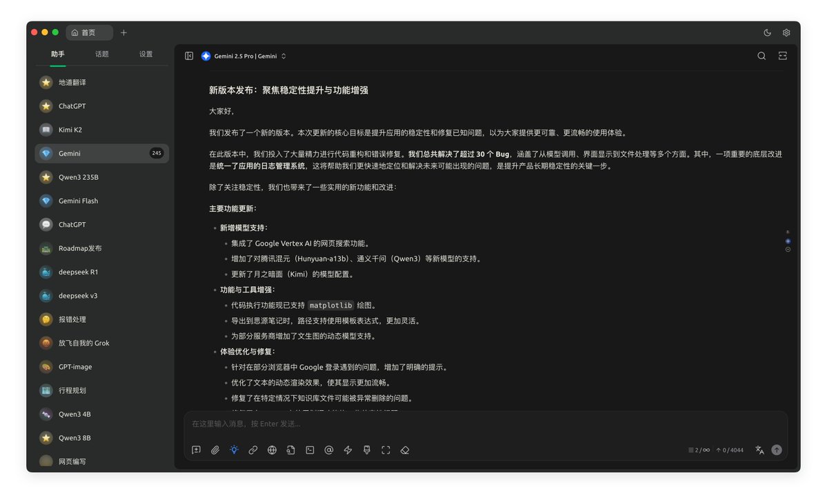Click the eraser clear messages icon

(405, 450)
